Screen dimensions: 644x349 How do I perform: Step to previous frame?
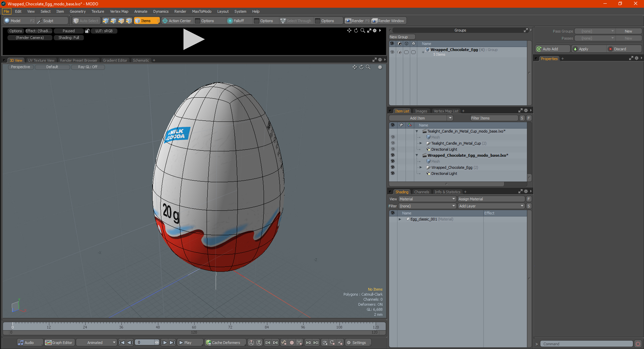pyautogui.click(x=130, y=343)
